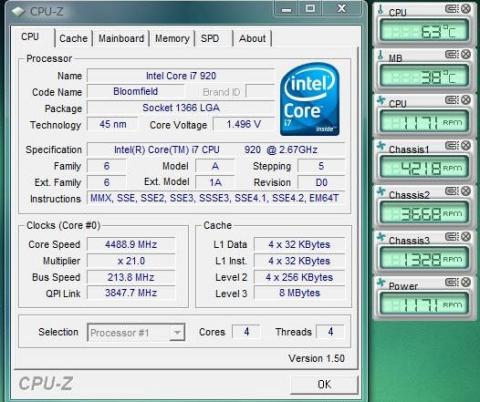Close the Chassis1 fan widget

pos(466,145)
